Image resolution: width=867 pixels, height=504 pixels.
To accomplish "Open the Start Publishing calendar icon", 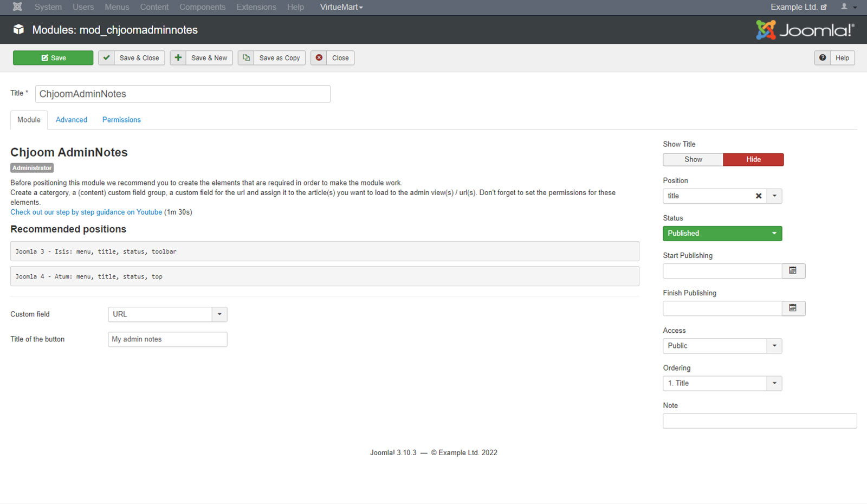I will point(793,271).
